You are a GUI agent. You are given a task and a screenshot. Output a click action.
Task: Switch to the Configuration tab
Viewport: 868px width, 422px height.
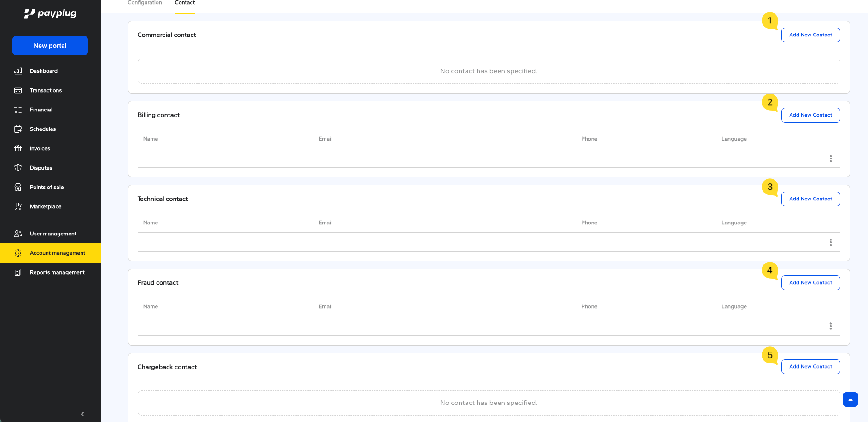click(145, 3)
